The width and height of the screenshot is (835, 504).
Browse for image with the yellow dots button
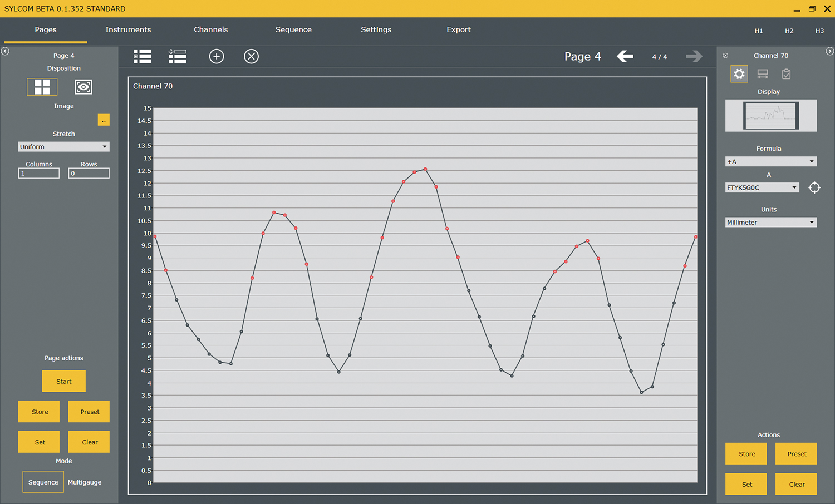[x=104, y=120]
